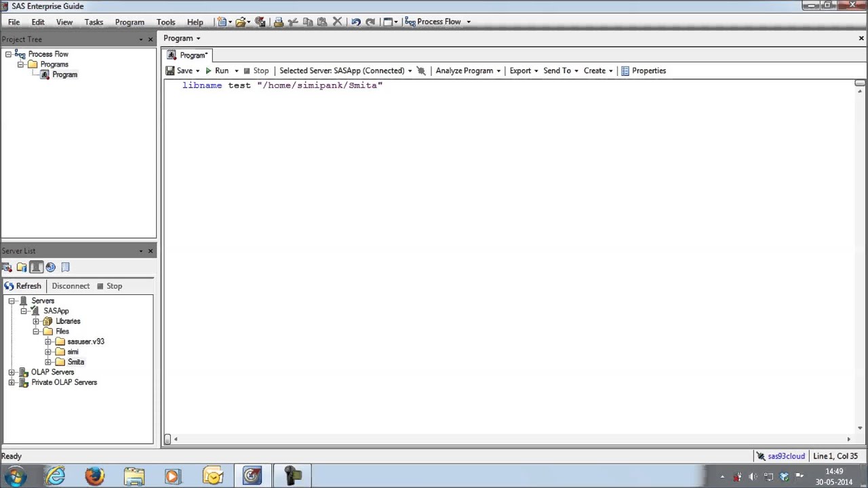Click the document icon in Server List toolbar

pos(66,267)
